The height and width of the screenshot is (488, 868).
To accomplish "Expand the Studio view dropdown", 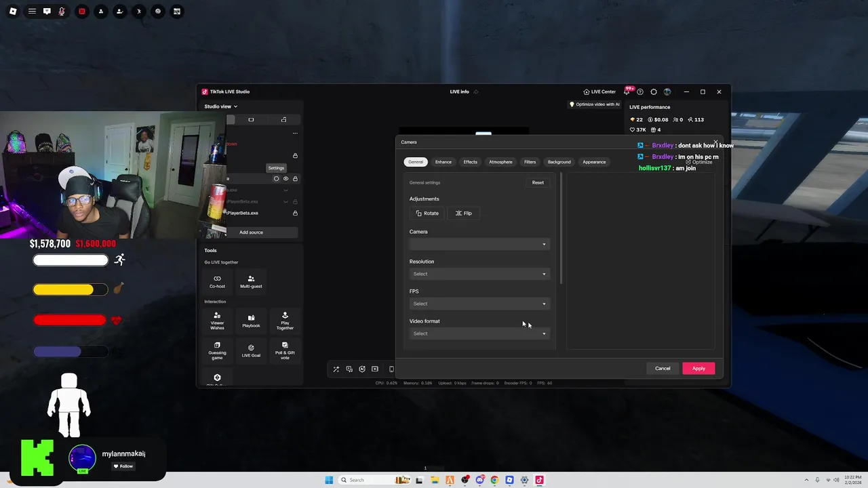I will [x=221, y=106].
